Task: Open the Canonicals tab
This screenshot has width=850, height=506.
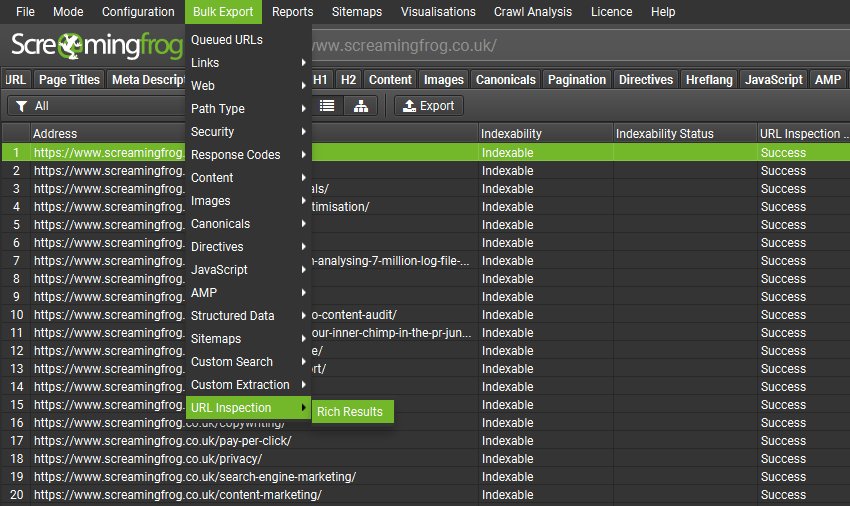Action: 505,80
